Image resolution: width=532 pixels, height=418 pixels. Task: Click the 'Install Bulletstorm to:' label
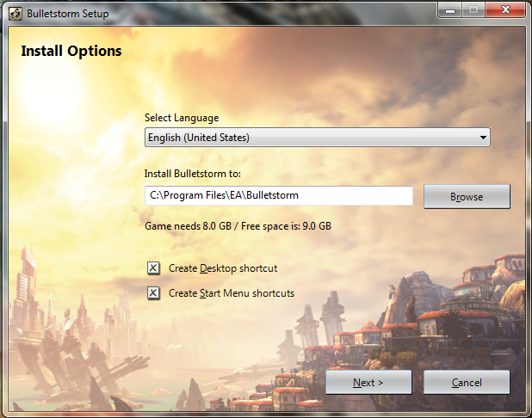click(192, 174)
